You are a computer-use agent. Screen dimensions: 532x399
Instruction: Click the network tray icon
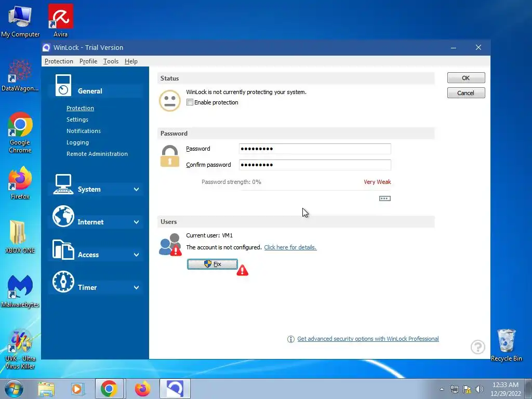(454, 389)
